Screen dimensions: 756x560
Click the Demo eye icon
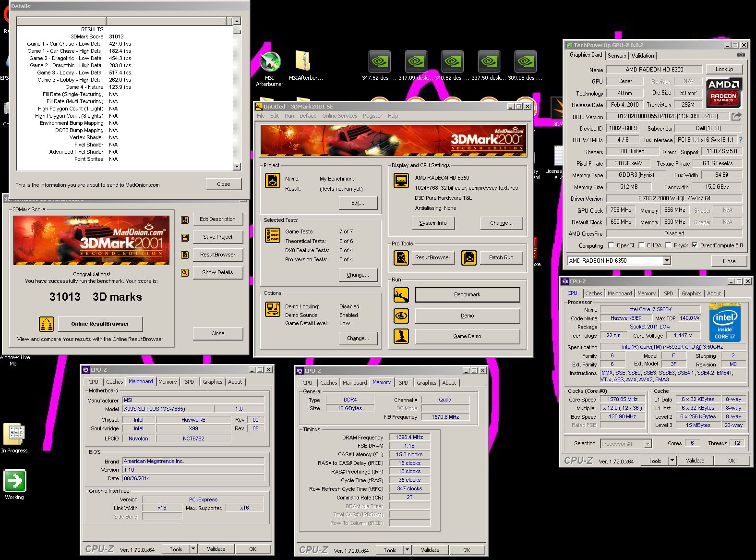(401, 316)
